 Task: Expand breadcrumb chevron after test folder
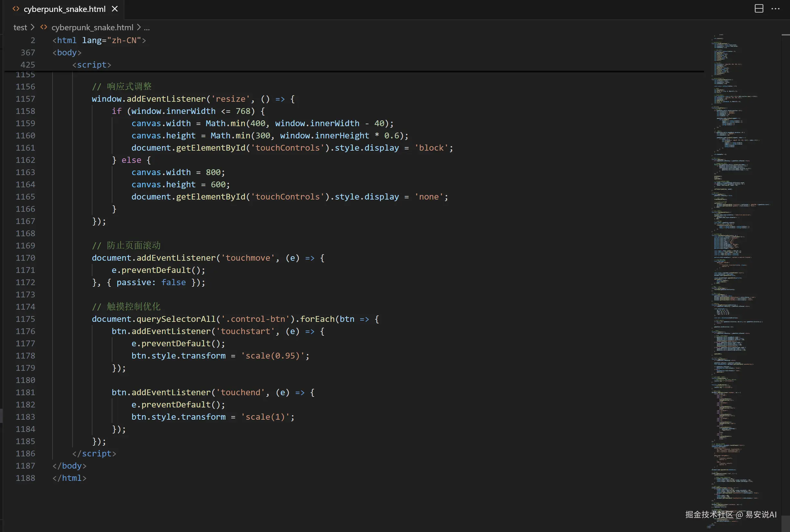(33, 27)
